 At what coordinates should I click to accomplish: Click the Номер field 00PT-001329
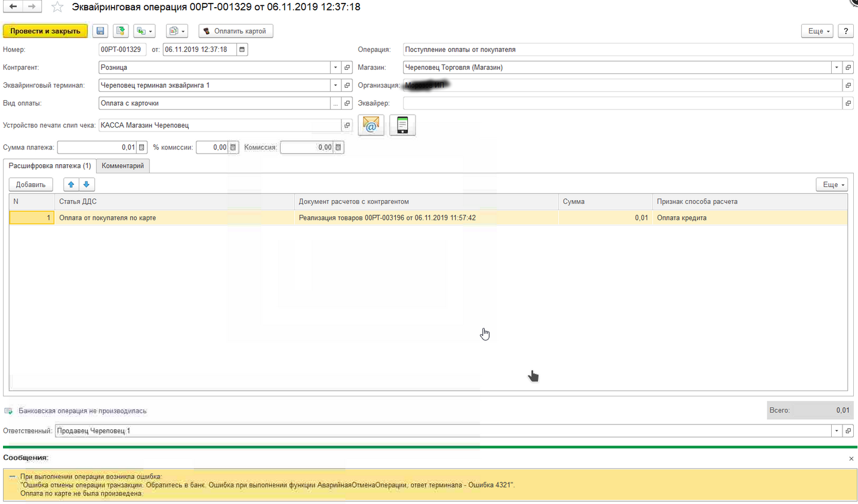pos(122,50)
